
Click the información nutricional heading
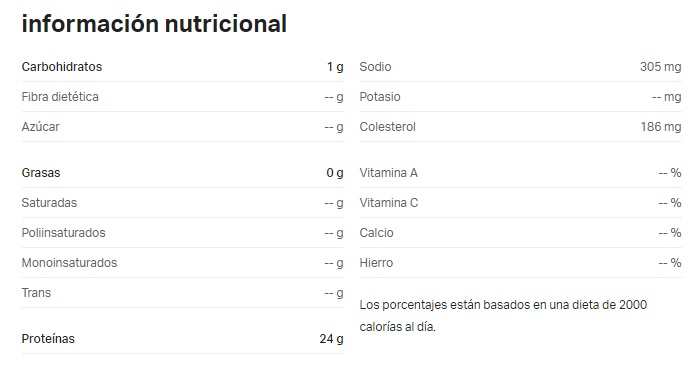click(154, 23)
